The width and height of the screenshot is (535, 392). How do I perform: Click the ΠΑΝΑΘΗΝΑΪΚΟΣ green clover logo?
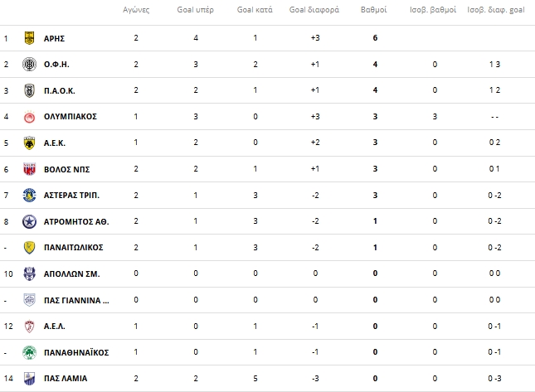tap(29, 352)
